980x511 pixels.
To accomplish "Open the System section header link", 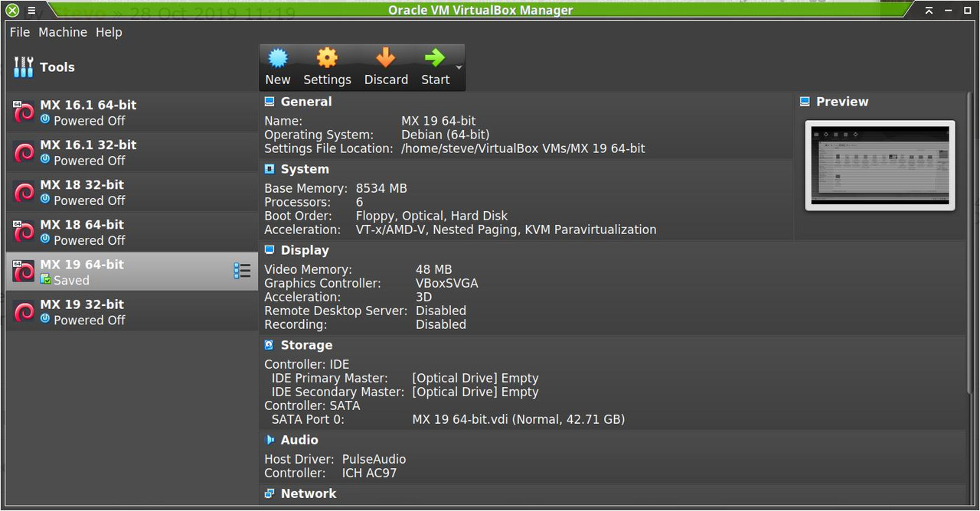I will pos(305,169).
